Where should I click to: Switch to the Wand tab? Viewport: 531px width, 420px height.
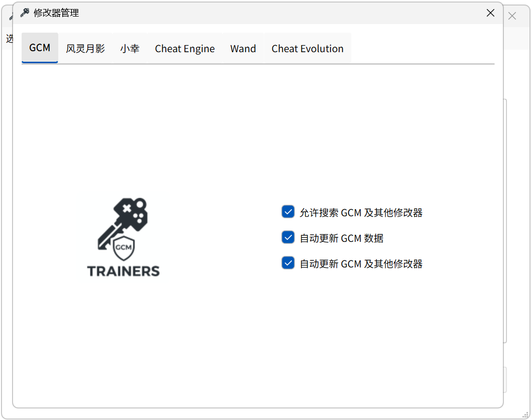(x=243, y=48)
